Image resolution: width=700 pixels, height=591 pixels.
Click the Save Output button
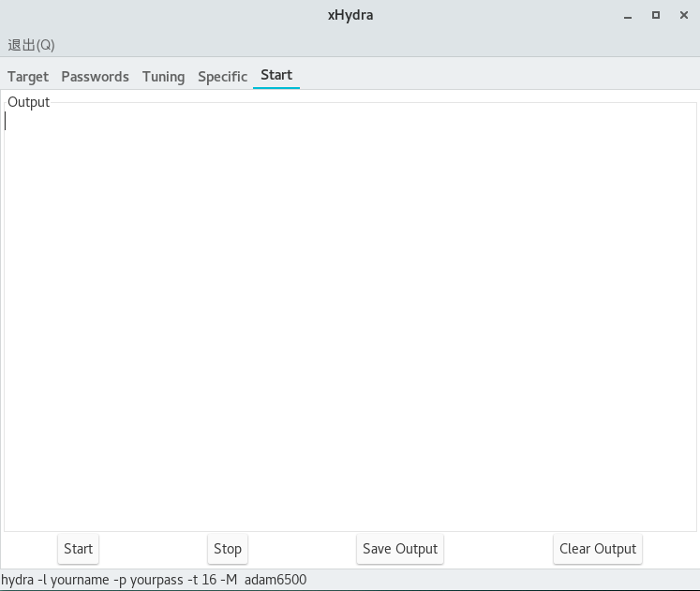400,549
